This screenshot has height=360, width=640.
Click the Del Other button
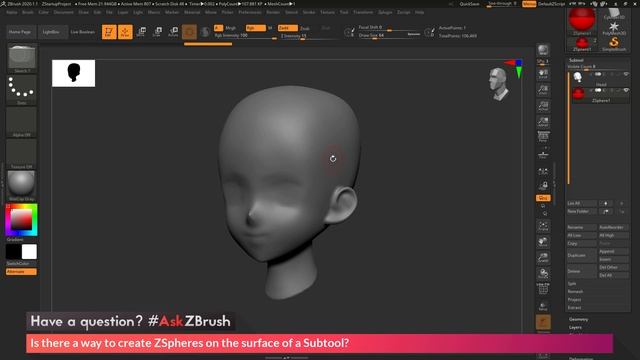[x=613, y=267]
